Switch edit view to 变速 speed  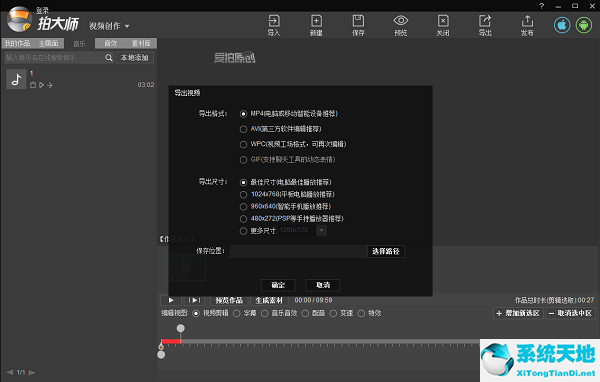(x=333, y=313)
